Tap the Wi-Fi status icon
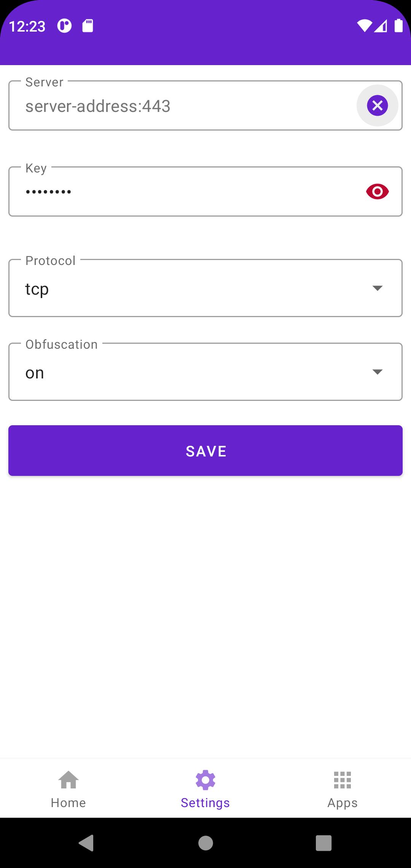This screenshot has height=868, width=411. (x=364, y=26)
